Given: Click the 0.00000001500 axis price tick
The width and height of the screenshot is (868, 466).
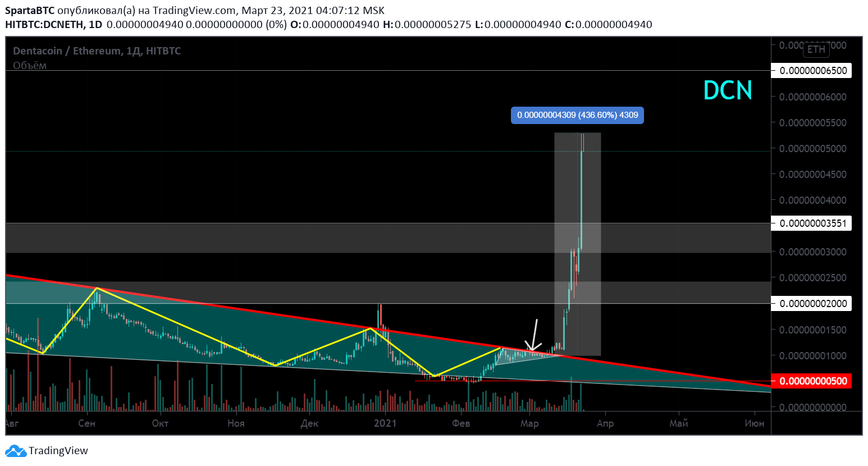Looking at the screenshot, I should tap(812, 330).
